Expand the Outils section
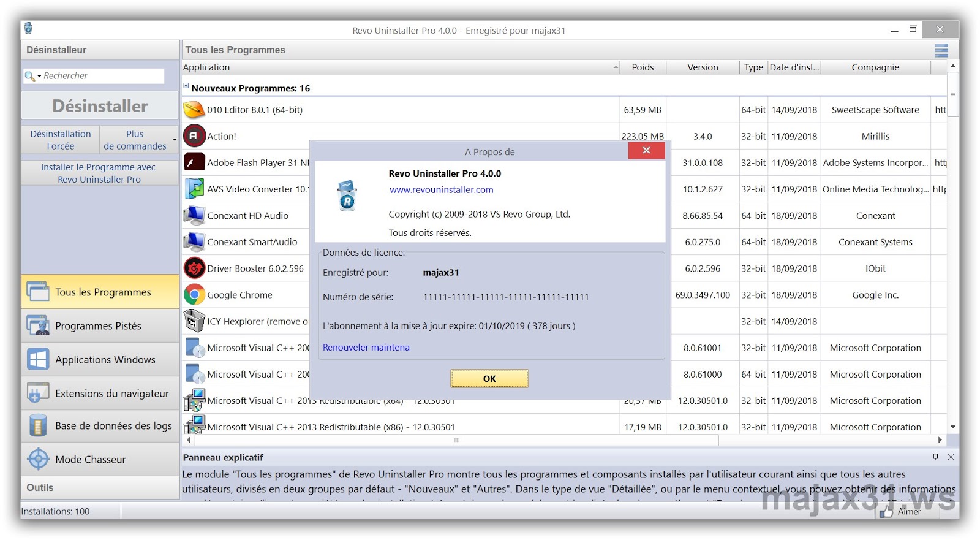Screen dimensions: 980x540 point(100,487)
